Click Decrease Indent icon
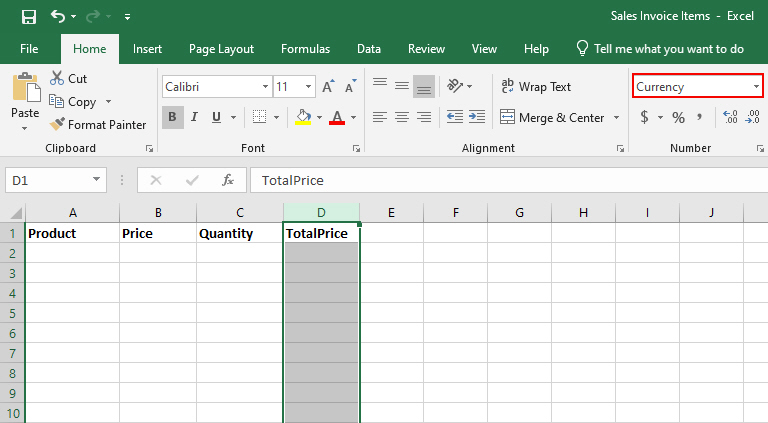This screenshot has width=768, height=423. (455, 117)
